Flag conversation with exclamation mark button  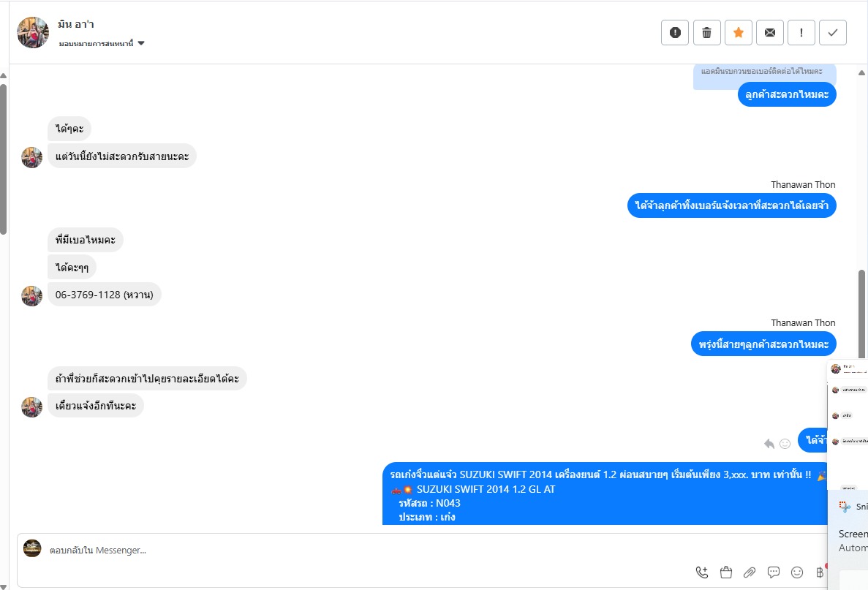point(801,32)
